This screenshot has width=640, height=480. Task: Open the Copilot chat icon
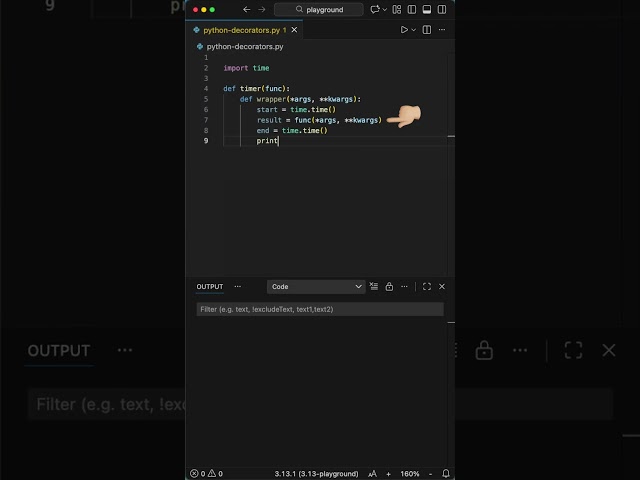(x=375, y=9)
